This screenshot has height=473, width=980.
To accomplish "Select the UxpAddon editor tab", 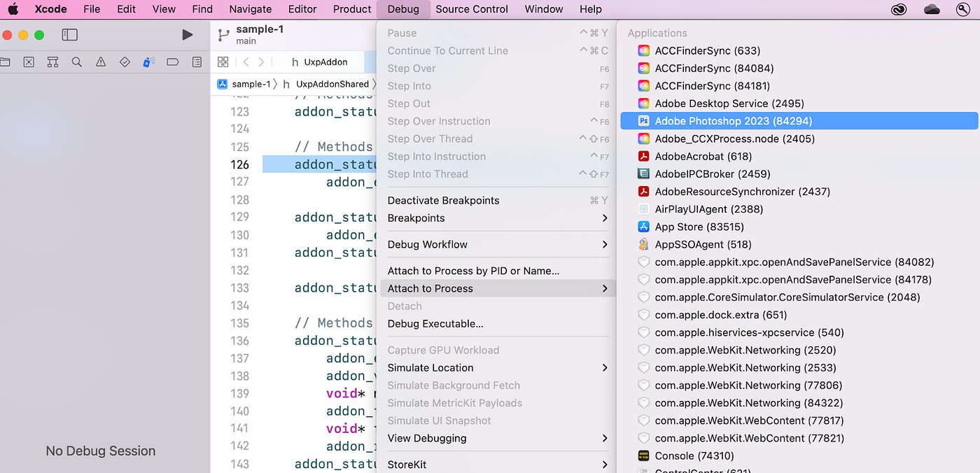I will pos(319,62).
